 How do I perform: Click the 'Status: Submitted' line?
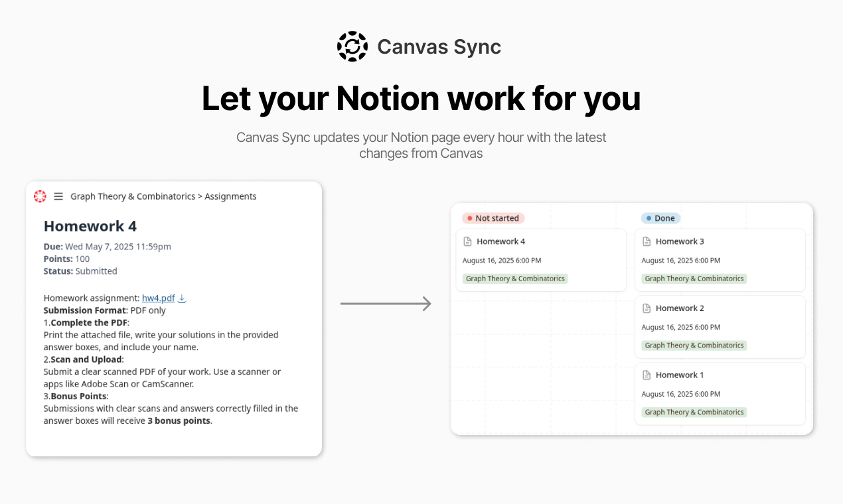pos(80,271)
